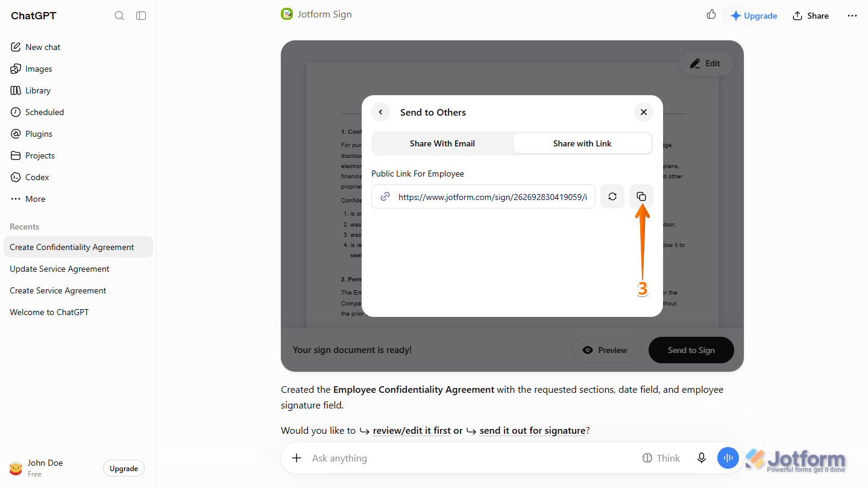868x488 pixels.
Task: Click the public link URL field
Action: point(483,196)
